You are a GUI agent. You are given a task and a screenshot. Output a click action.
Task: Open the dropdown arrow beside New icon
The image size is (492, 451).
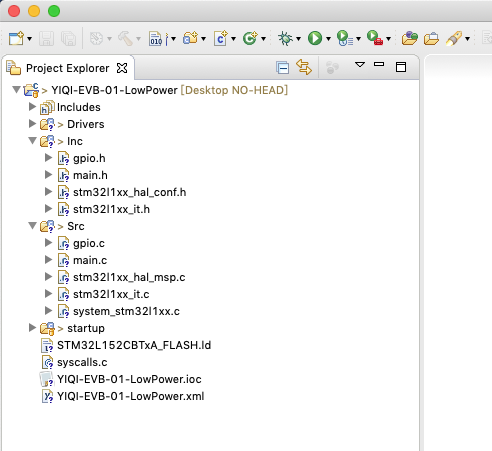(x=29, y=39)
